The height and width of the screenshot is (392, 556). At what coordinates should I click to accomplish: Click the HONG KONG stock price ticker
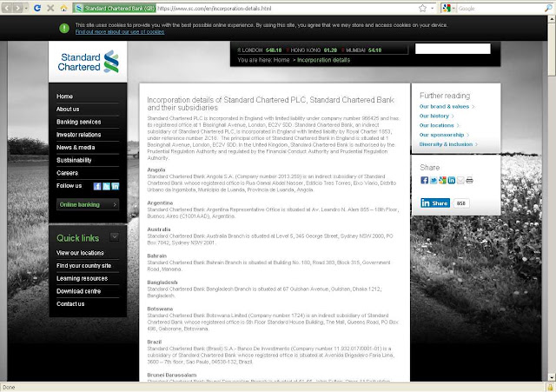click(x=312, y=50)
